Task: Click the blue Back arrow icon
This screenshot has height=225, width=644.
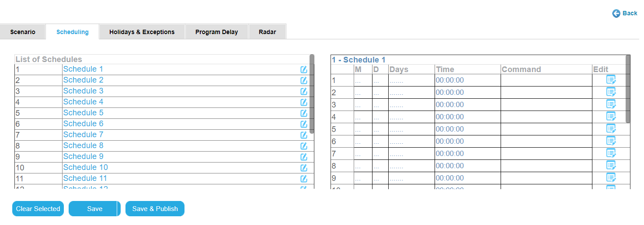Action: pos(616,14)
